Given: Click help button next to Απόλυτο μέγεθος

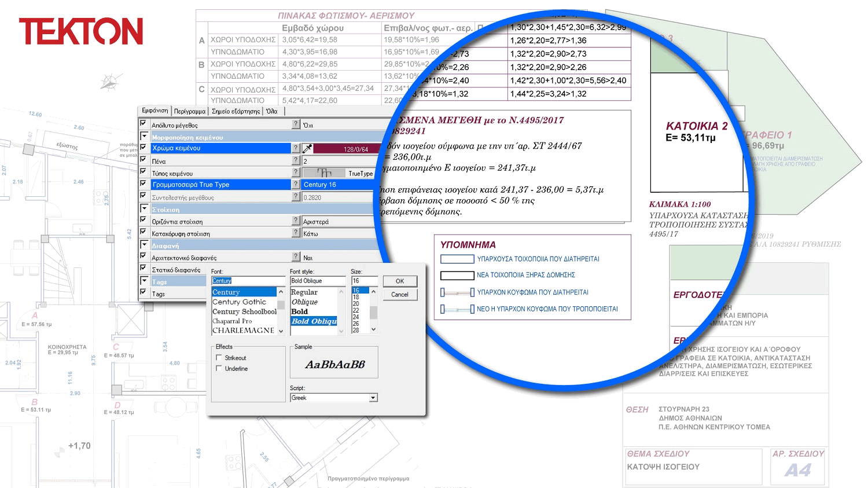Looking at the screenshot, I should [296, 124].
